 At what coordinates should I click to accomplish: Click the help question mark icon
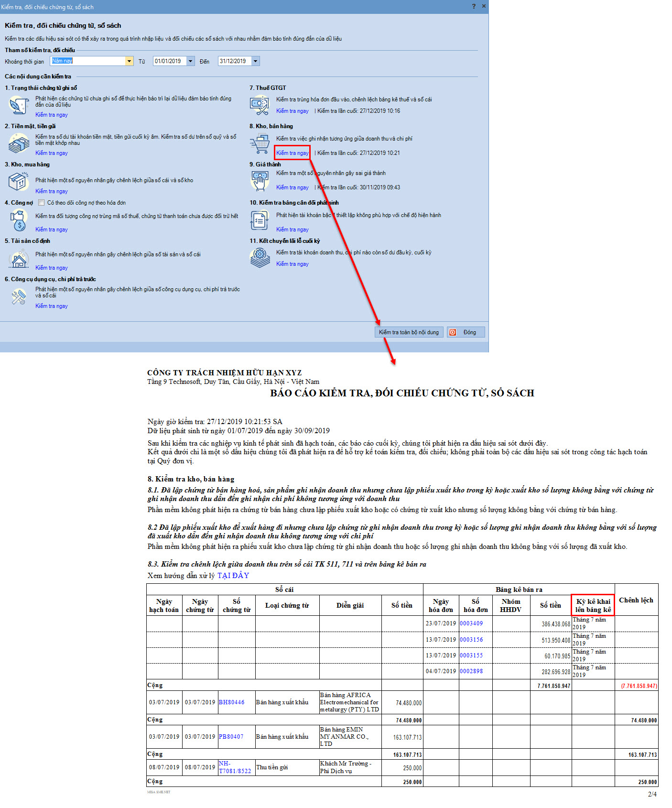coord(474,6)
